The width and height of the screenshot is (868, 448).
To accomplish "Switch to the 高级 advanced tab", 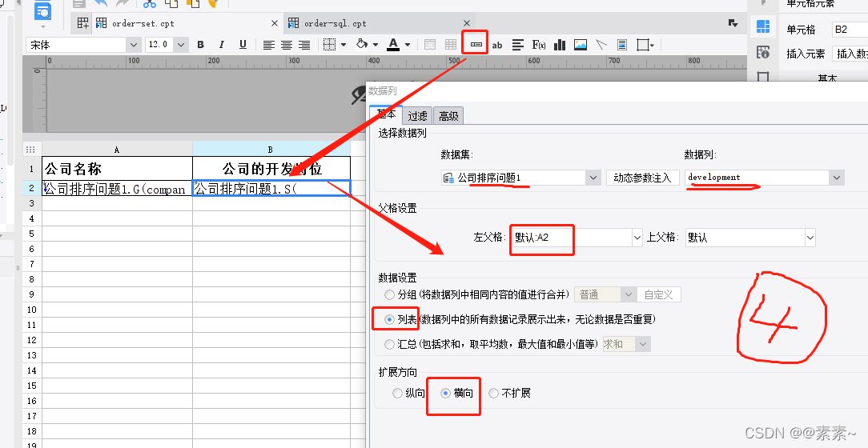I will [448, 115].
